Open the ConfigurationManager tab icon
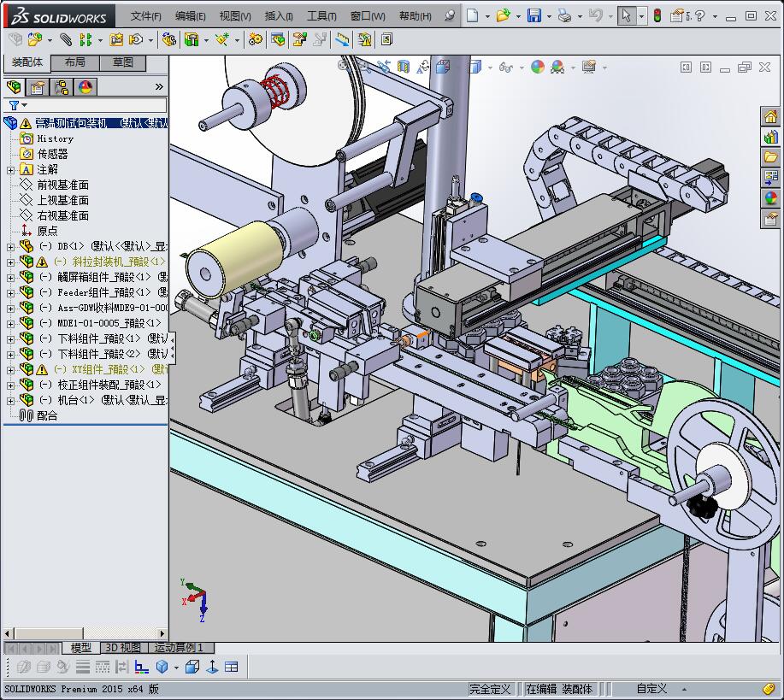The height and width of the screenshot is (700, 784). coord(61,87)
